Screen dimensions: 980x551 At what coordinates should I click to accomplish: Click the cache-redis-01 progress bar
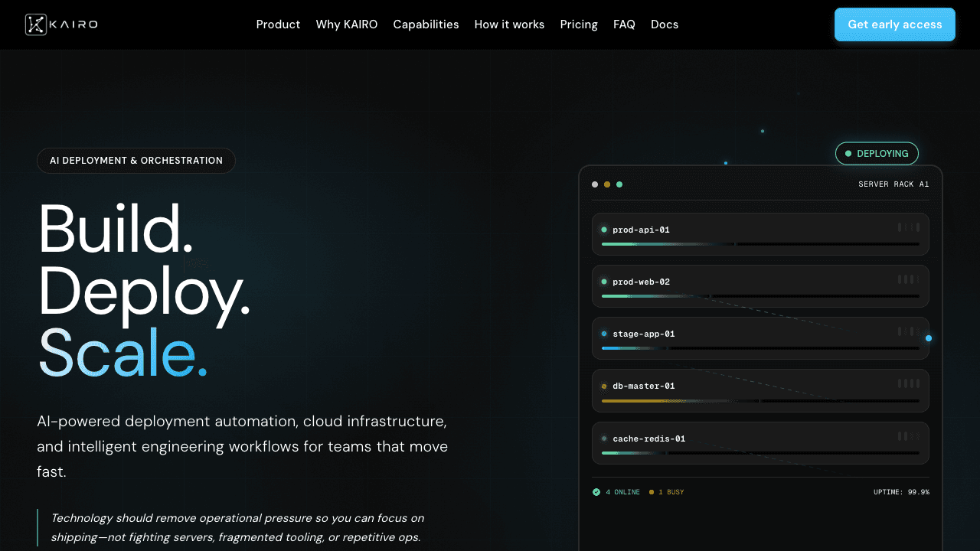760,453
